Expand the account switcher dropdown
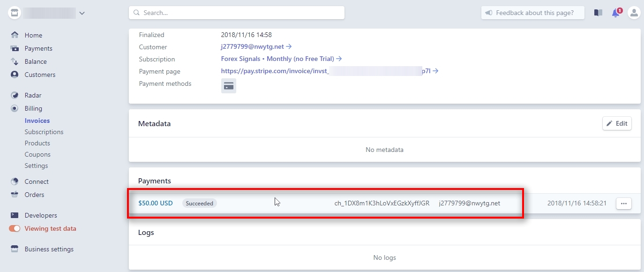The height and width of the screenshot is (272, 644). pyautogui.click(x=82, y=13)
